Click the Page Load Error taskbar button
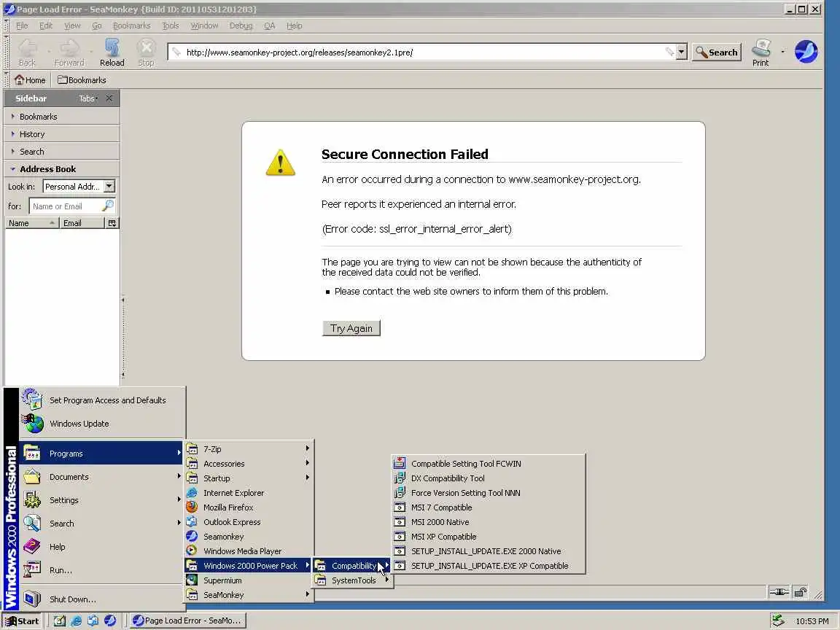Image resolution: width=840 pixels, height=630 pixels. [188, 621]
